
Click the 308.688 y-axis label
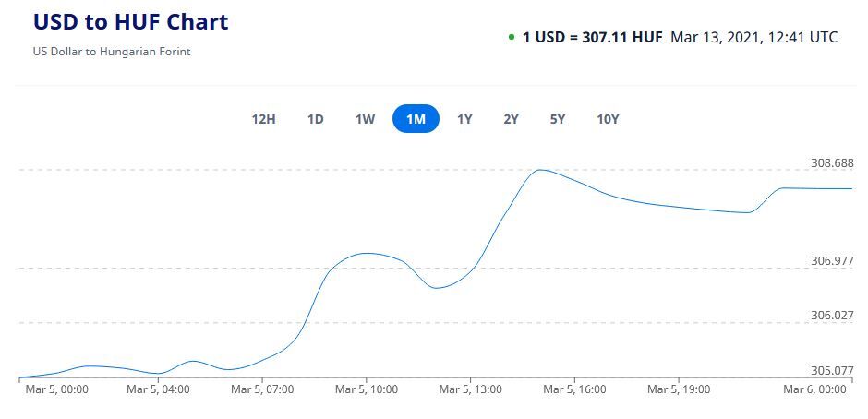[x=831, y=163]
